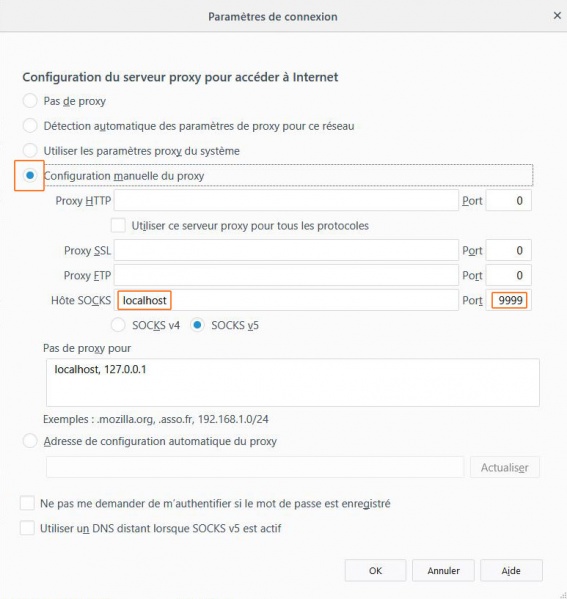Click the Annuler button

click(443, 570)
